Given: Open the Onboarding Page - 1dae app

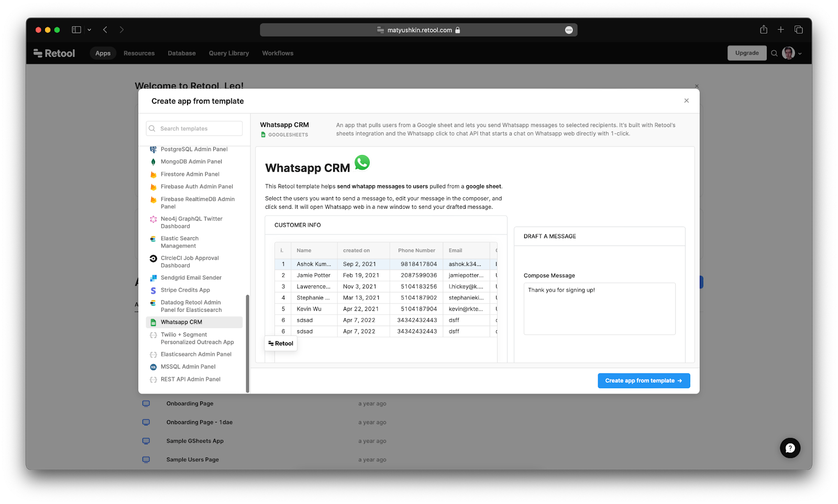Looking at the screenshot, I should coord(200,422).
